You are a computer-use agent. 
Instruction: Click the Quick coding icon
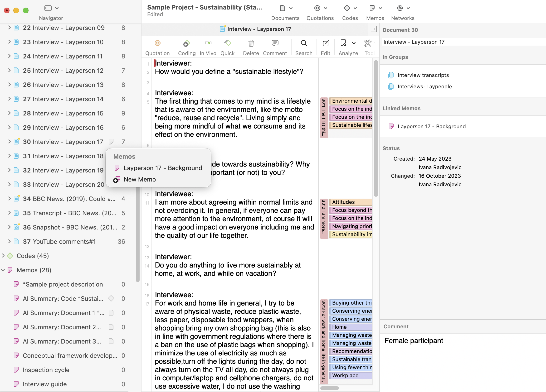[x=227, y=43]
